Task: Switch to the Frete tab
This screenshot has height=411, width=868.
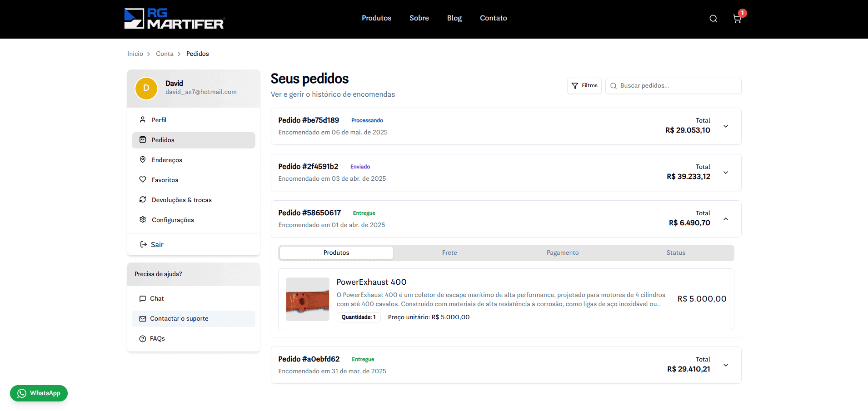Action: (449, 253)
